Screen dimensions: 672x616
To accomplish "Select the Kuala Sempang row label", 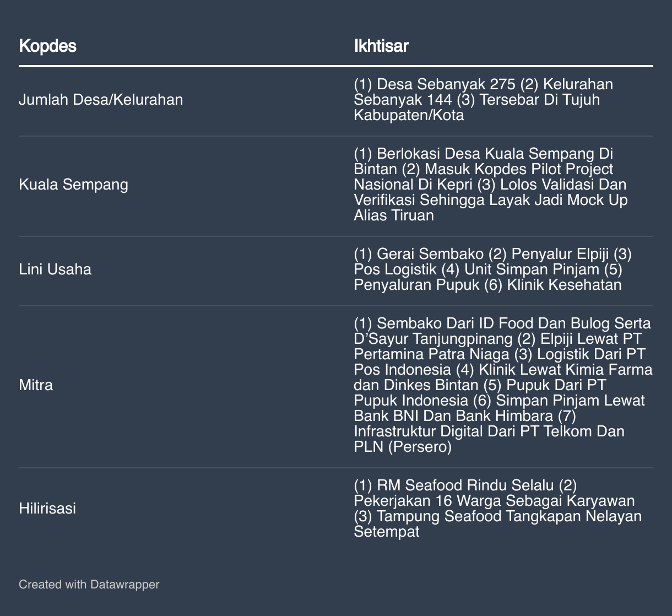I will pyautogui.click(x=73, y=184).
